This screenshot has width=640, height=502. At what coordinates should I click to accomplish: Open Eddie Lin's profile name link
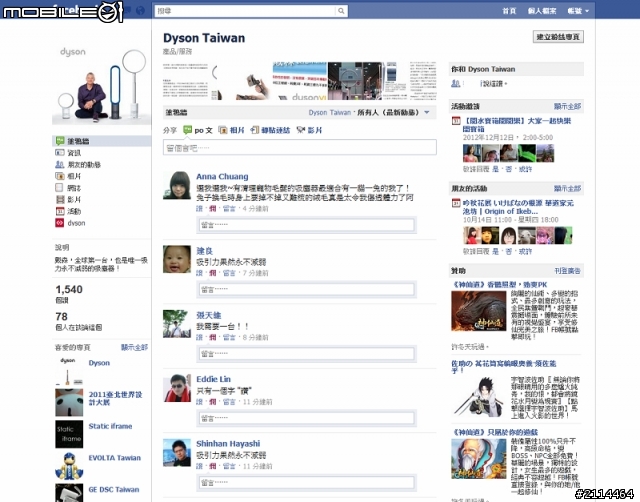[213, 379]
